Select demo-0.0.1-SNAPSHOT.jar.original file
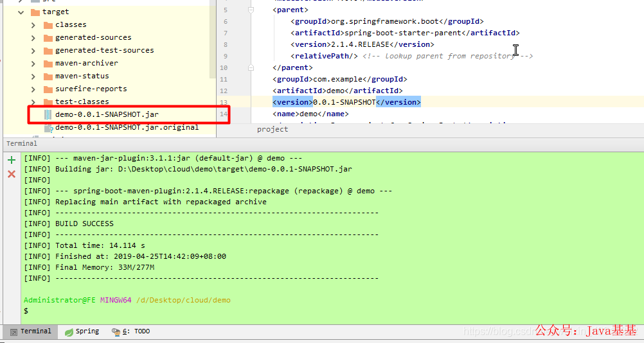The height and width of the screenshot is (343, 644). pyautogui.click(x=127, y=127)
